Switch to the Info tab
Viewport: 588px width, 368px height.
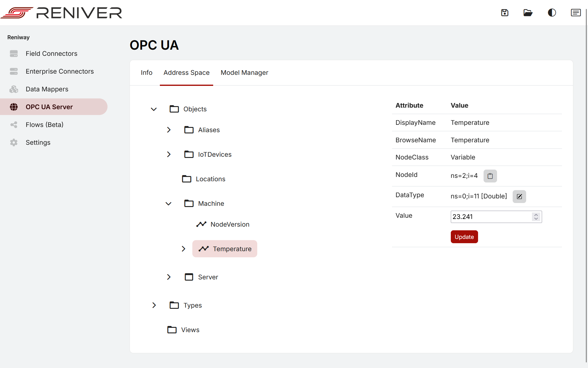(147, 73)
